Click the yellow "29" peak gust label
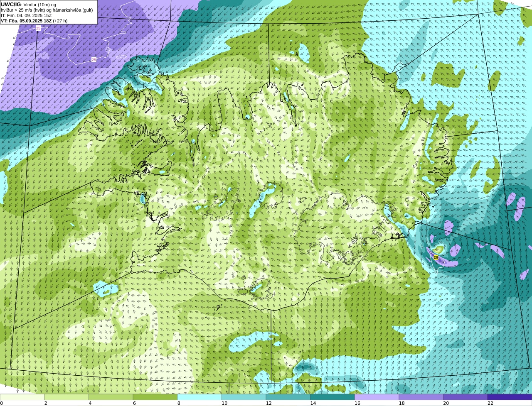This screenshot has height=406, width=532. [436, 257]
